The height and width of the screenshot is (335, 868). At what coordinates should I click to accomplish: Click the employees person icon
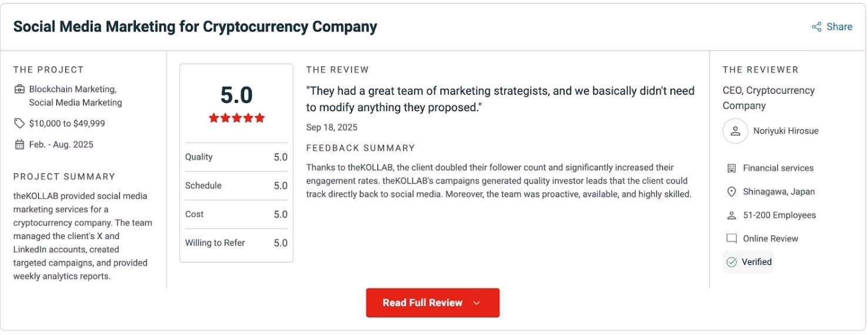pos(732,215)
